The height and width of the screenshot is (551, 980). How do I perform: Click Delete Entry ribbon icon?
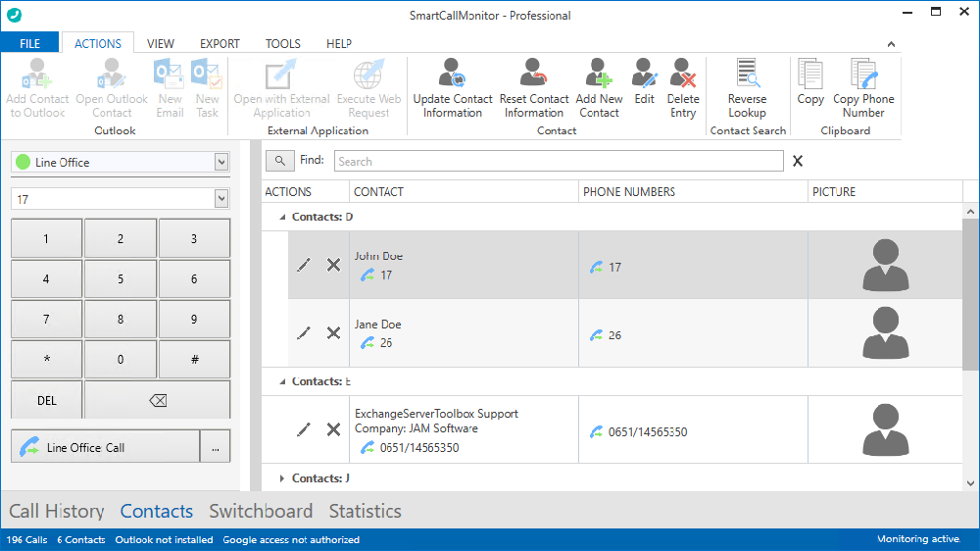[x=683, y=74]
